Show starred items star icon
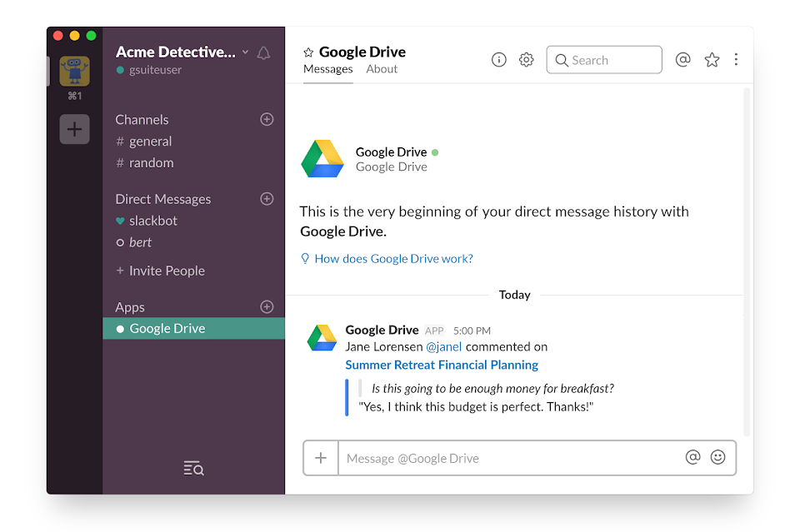This screenshot has width=800, height=532. [712, 60]
